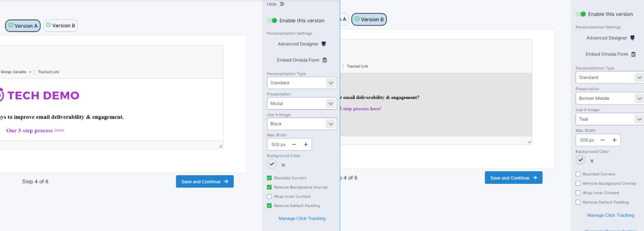644x231 pixels.
Task: Check the unchecked Remove Background Overlay checkbox
Action: click(x=578, y=183)
